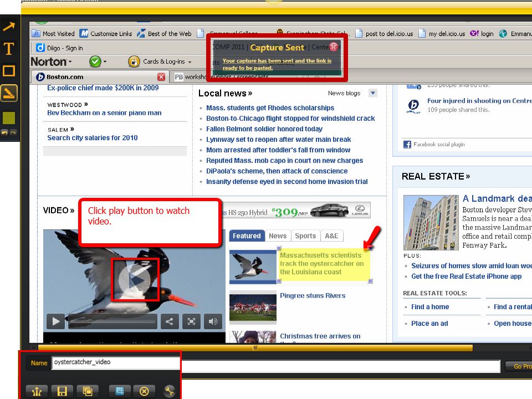Select the Sports video tab
This screenshot has height=399, width=532.
coord(305,236)
